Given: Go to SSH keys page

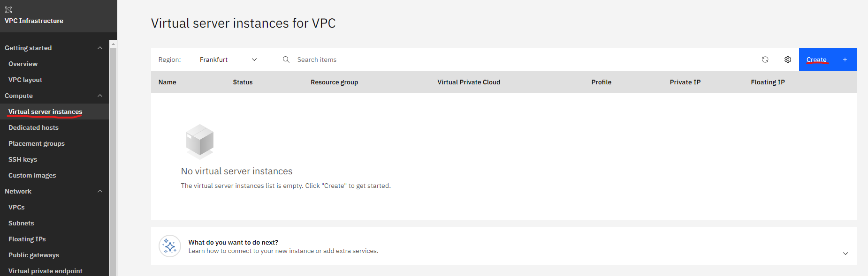Looking at the screenshot, I should point(23,159).
